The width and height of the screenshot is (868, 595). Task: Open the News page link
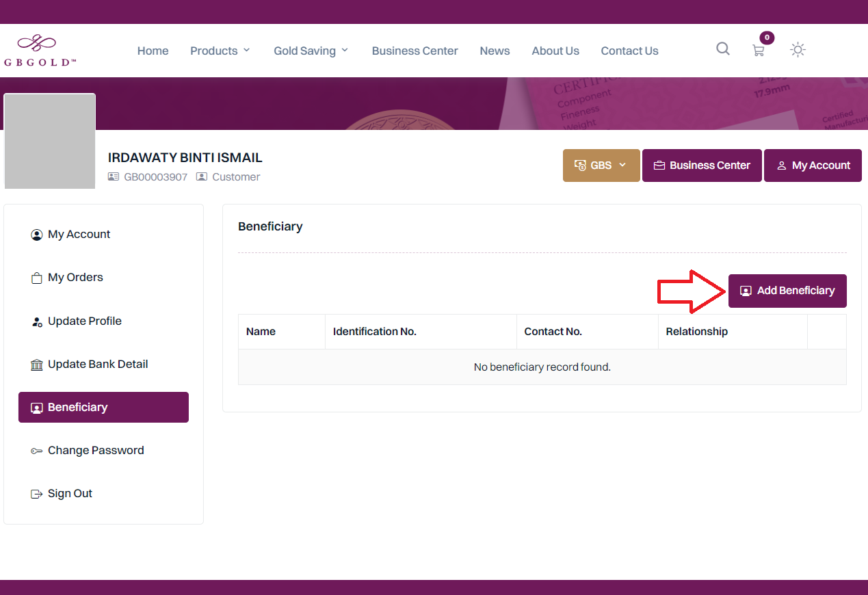[x=495, y=51]
